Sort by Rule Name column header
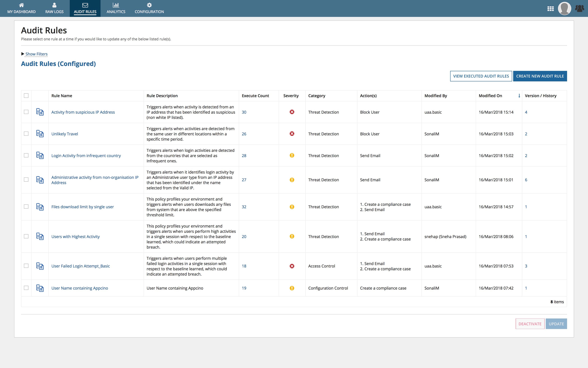588x368 pixels. click(62, 96)
